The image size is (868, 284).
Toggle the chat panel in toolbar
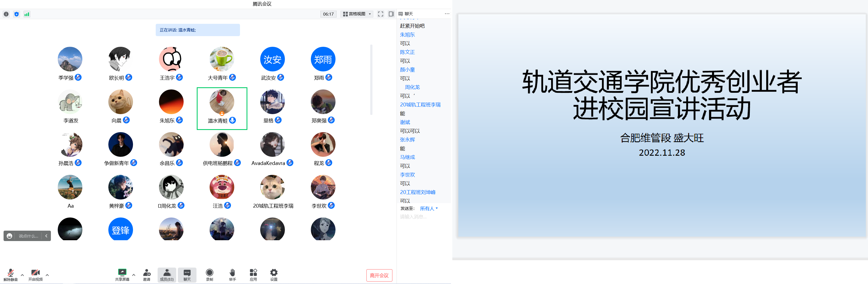(x=187, y=275)
